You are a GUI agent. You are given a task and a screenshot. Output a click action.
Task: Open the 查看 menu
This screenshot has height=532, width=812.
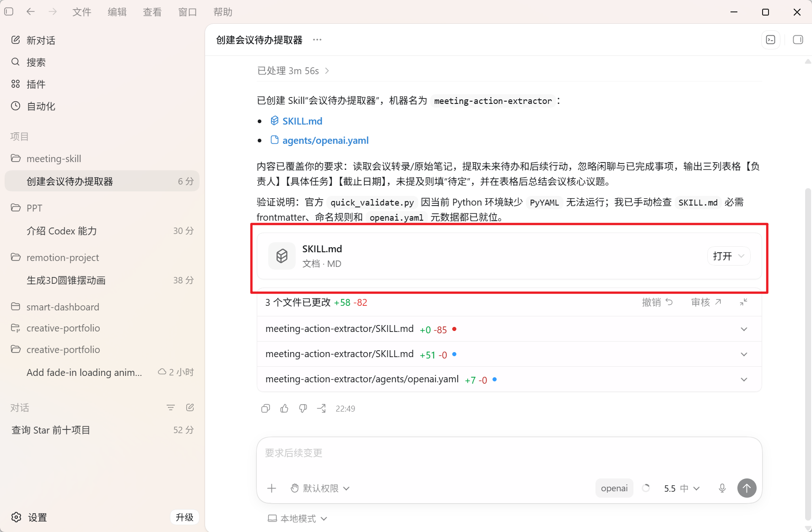coord(152,12)
